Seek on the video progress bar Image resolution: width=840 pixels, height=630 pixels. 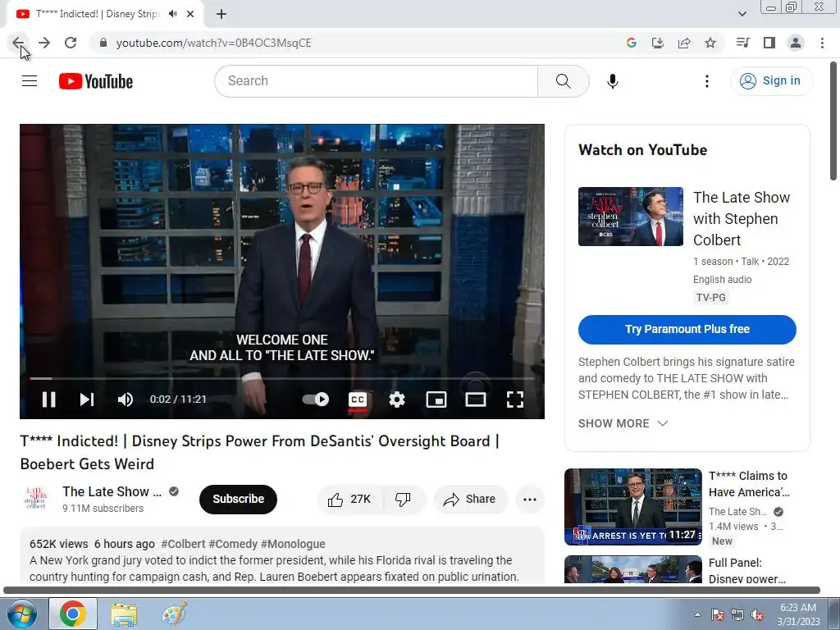tap(282, 378)
